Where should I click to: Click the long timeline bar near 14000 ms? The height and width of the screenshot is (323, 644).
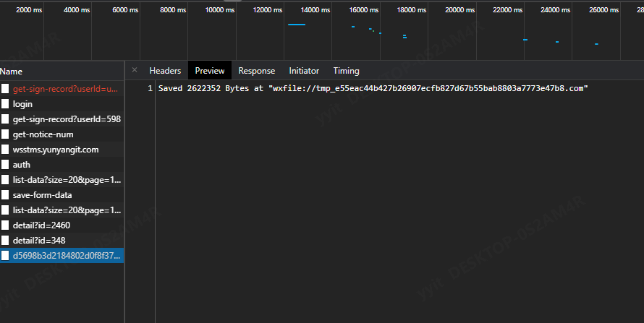pyautogui.click(x=297, y=25)
